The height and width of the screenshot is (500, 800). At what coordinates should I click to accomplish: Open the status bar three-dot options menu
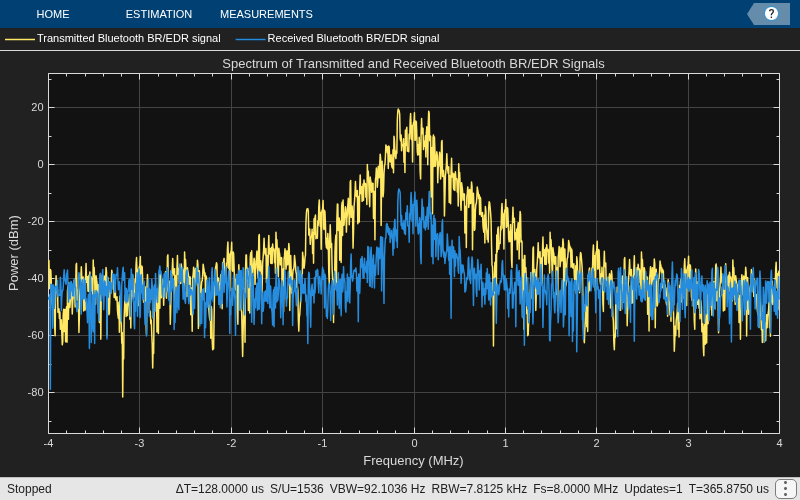pyautogui.click(x=784, y=489)
